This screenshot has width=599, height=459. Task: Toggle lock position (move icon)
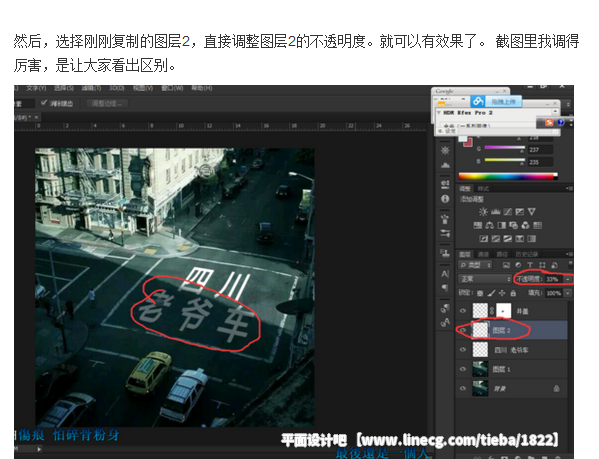[502, 293]
